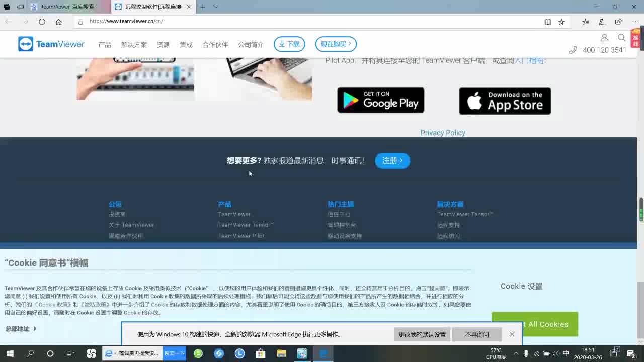This screenshot has height=362, width=644.
Task: Click the 注册 sign-up button
Action: (x=392, y=160)
